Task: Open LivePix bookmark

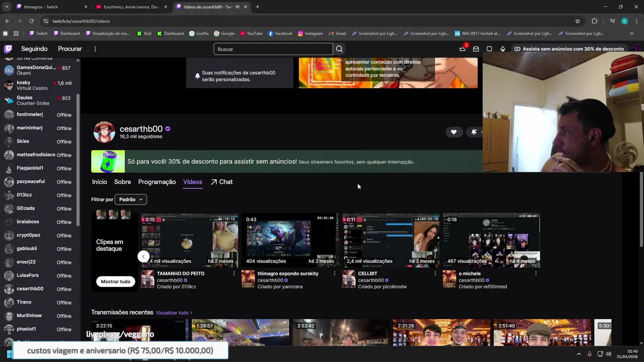Action: (199, 34)
